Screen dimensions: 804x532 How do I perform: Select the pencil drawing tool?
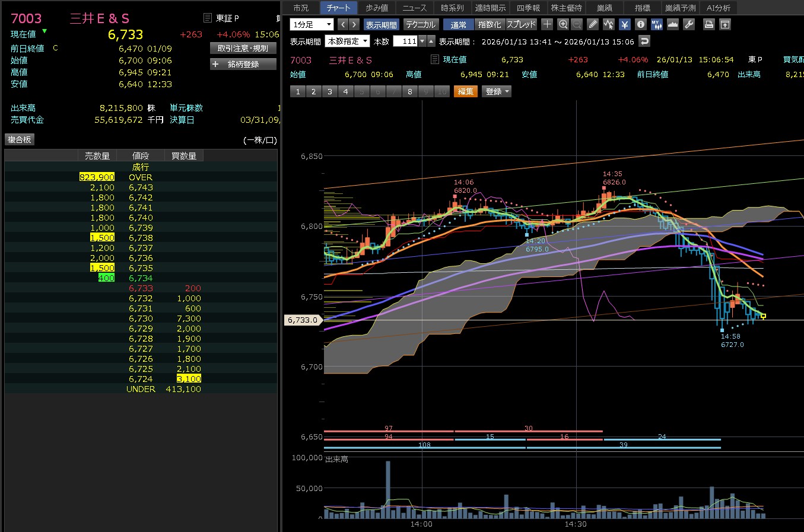coord(593,24)
